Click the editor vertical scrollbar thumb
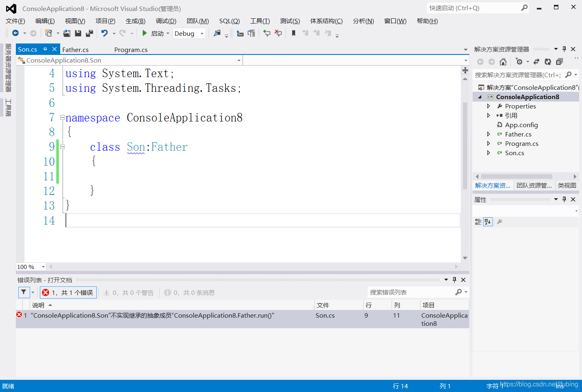This screenshot has width=582, height=392. click(x=465, y=146)
